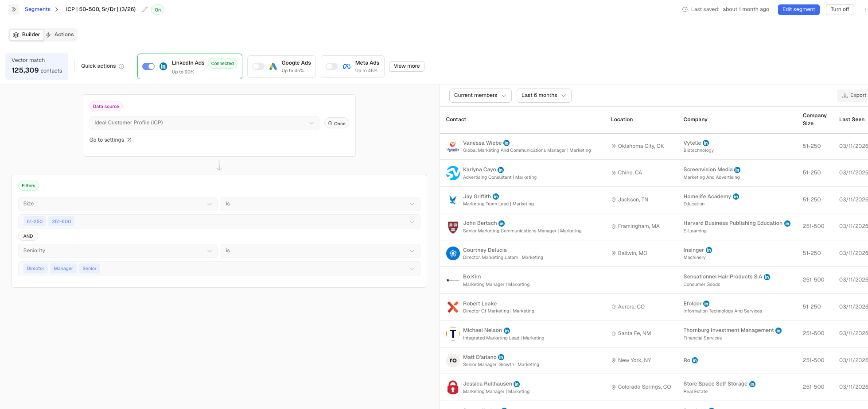Export the contacts list
This screenshot has height=409, width=868.
pos(854,96)
